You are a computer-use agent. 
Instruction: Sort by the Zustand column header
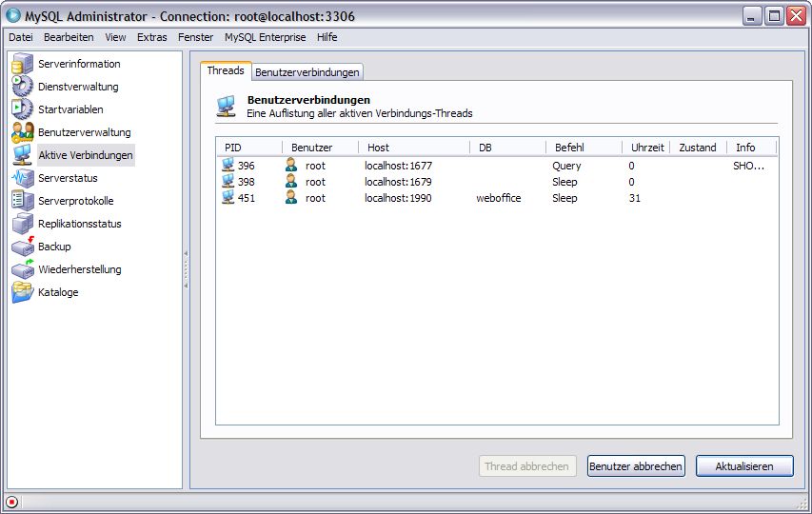tap(699, 148)
